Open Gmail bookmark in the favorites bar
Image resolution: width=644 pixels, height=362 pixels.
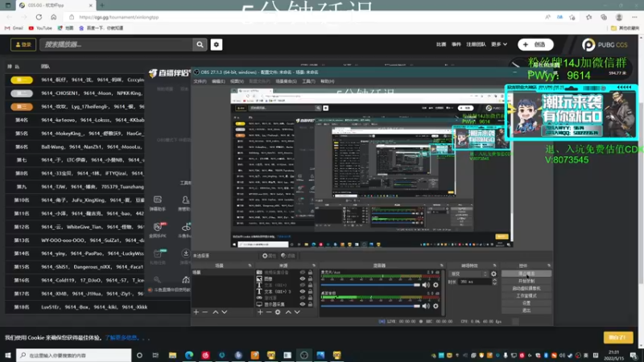pyautogui.click(x=14, y=28)
